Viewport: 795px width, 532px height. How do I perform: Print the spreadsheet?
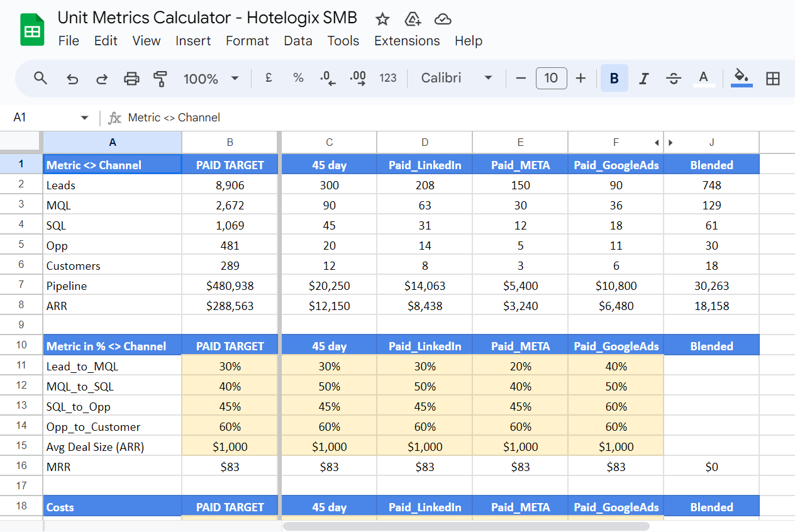pyautogui.click(x=131, y=78)
